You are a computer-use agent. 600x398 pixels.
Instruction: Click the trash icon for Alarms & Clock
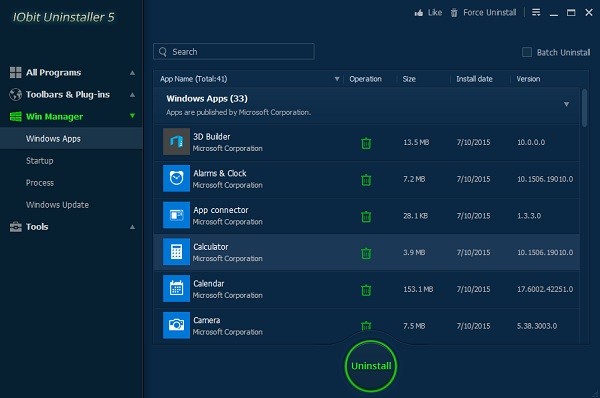coord(366,180)
